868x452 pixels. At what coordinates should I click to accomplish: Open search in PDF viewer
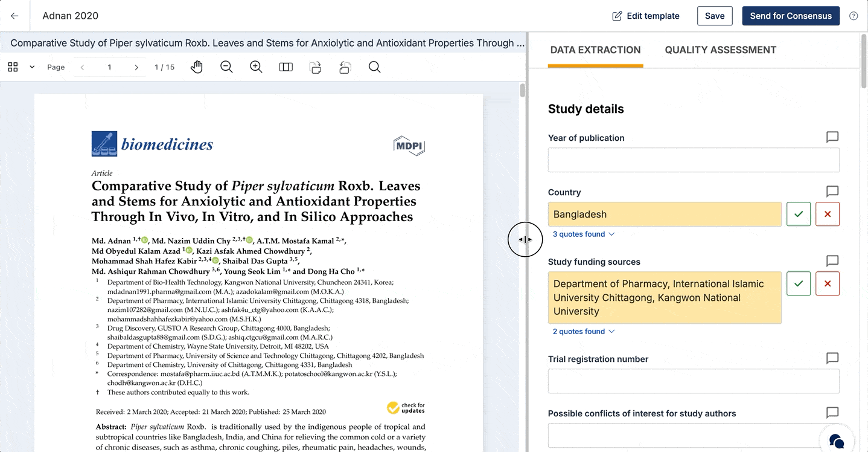click(x=374, y=67)
